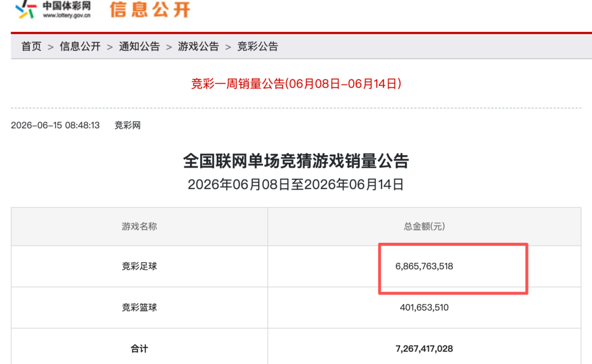The image size is (592, 364).
Task: Click the first breadcrumb arrow after 首页
Action: point(50,47)
